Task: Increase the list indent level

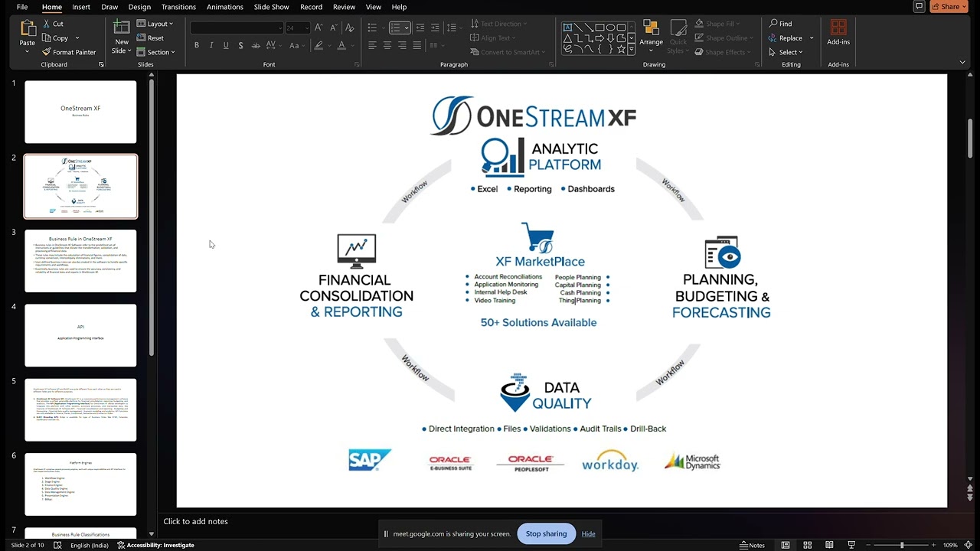Action: 435,28
